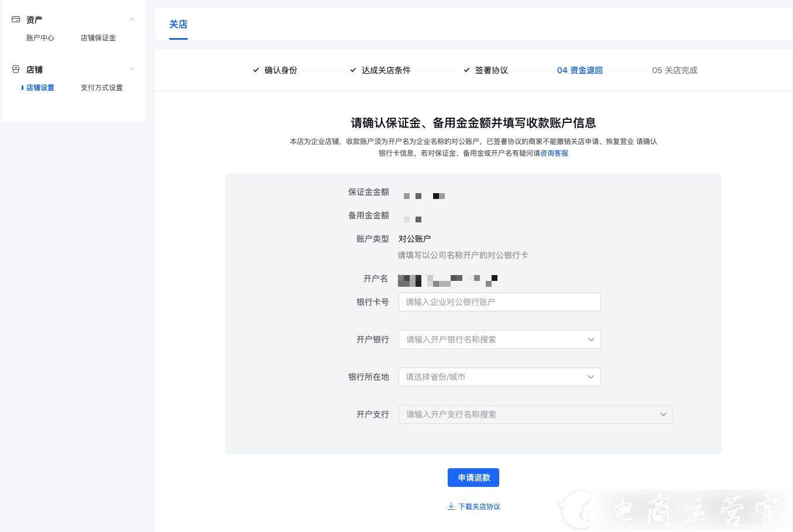This screenshot has width=793, height=532.
Task: Collapse the 资产 sidebar section chevron
Action: [132, 19]
